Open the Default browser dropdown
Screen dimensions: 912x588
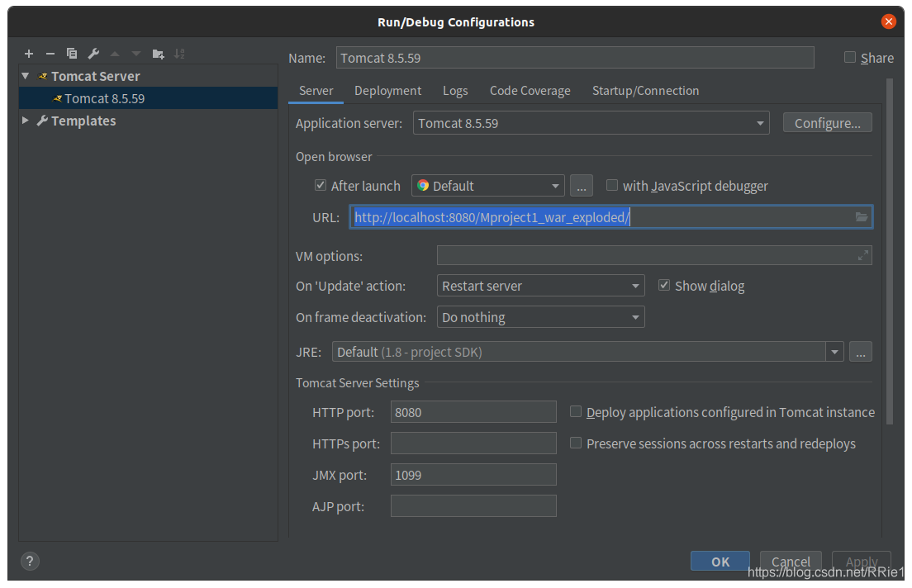(x=487, y=186)
